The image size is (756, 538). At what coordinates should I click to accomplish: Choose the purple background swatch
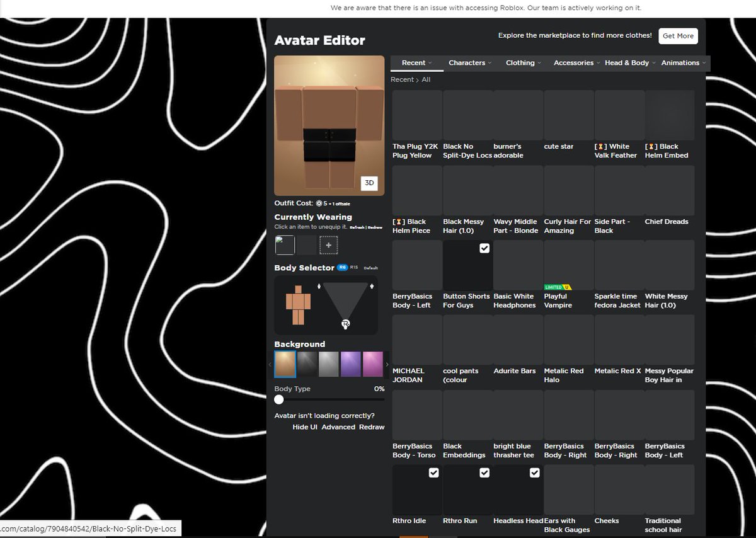(351, 364)
